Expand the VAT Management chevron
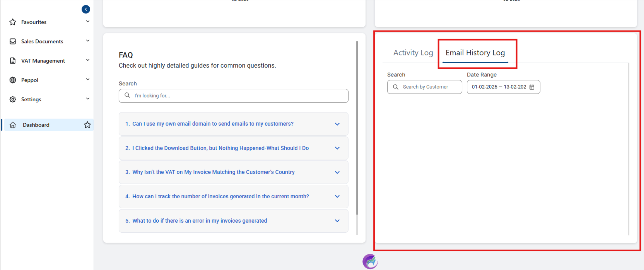The width and height of the screenshot is (644, 270). (88, 60)
